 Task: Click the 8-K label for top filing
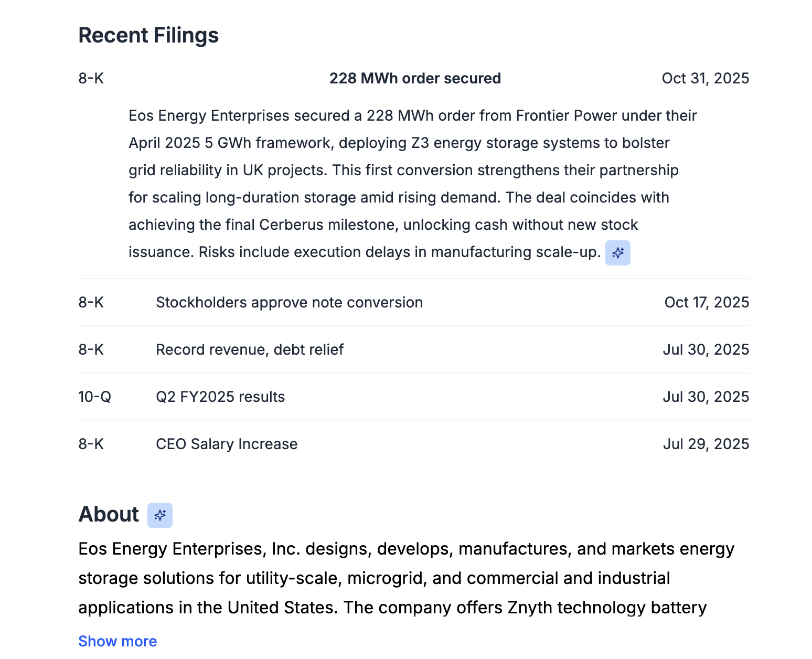(x=91, y=79)
